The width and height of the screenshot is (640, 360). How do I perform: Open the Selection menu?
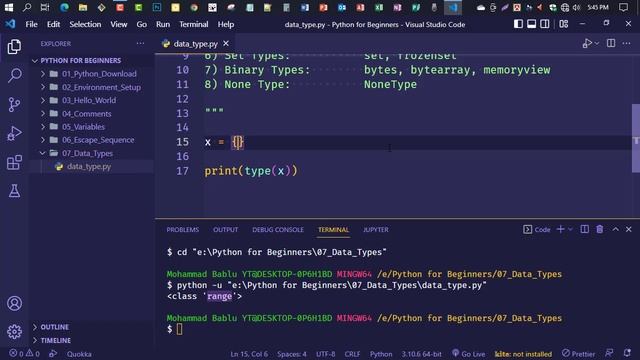click(x=85, y=24)
